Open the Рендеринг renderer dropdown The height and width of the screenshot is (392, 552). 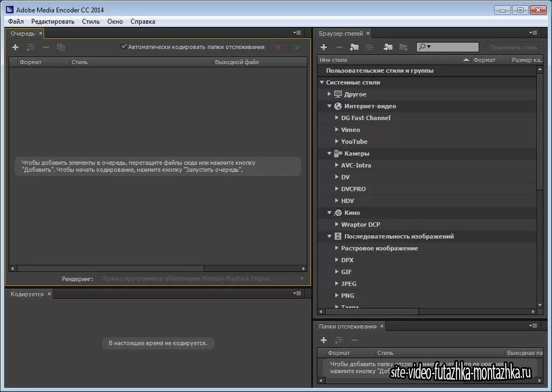pos(203,278)
